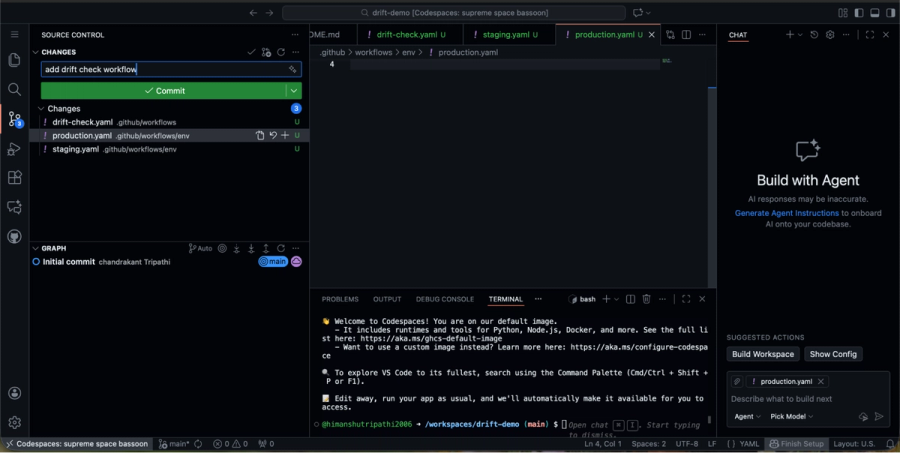Stage production.yaml changes with plus icon
This screenshot has height=453, width=900.
(x=285, y=135)
